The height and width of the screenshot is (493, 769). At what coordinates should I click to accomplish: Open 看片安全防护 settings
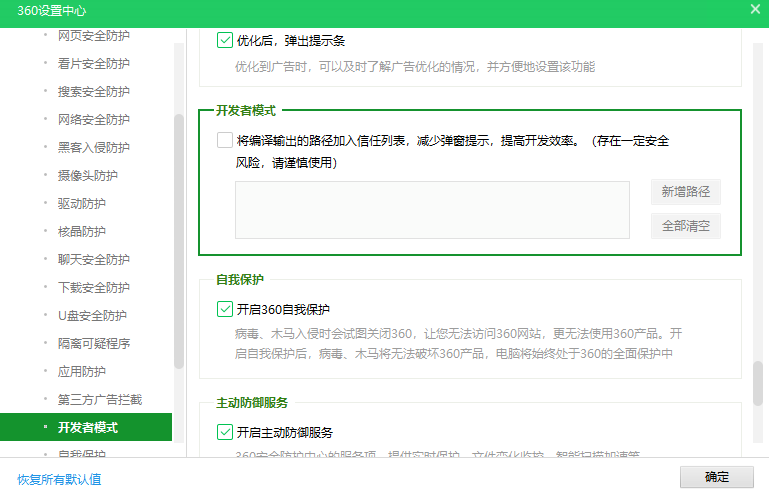click(94, 64)
